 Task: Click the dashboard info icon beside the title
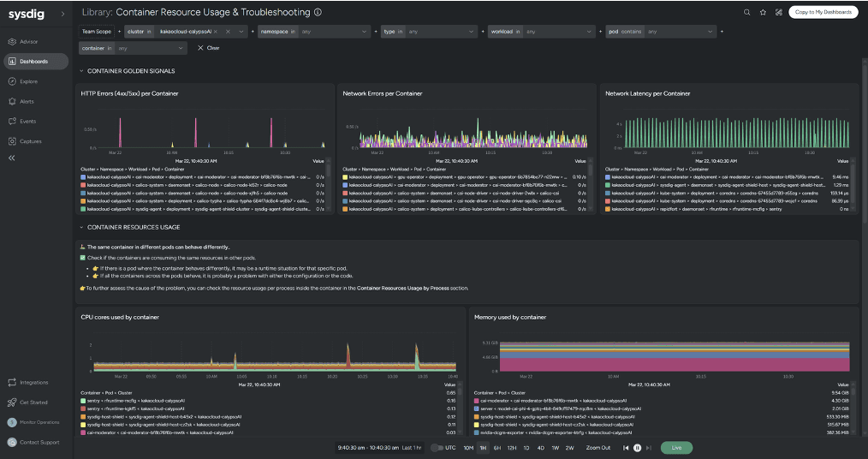pyautogui.click(x=318, y=12)
